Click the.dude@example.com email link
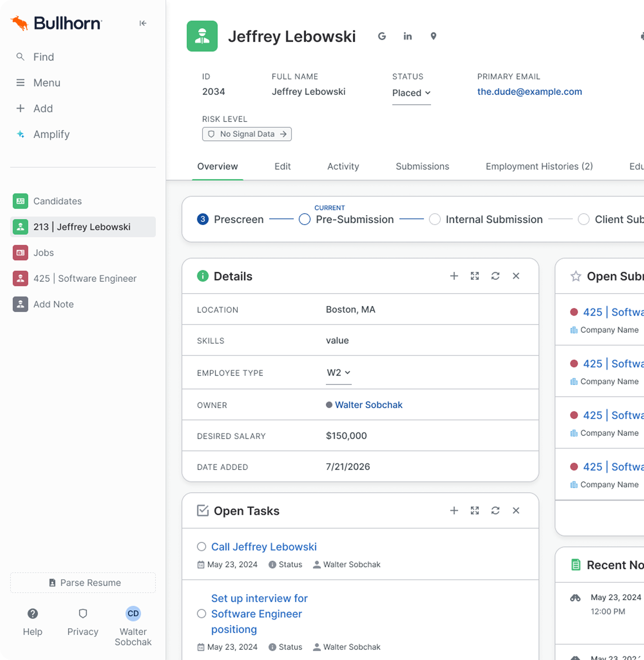The image size is (644, 660). (529, 92)
